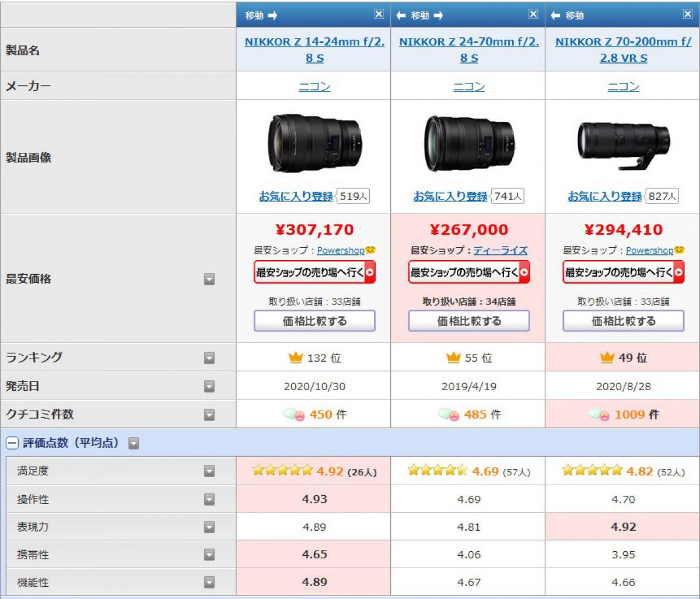Move 14-24mm column right with arrow
Viewport: 700px width, 599px height.
[272, 16]
